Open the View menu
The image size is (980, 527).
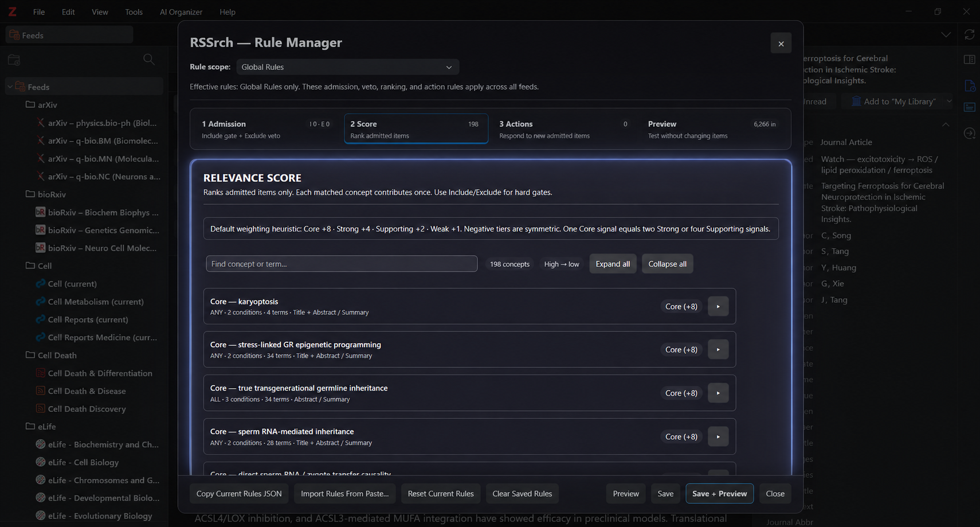[x=100, y=11]
